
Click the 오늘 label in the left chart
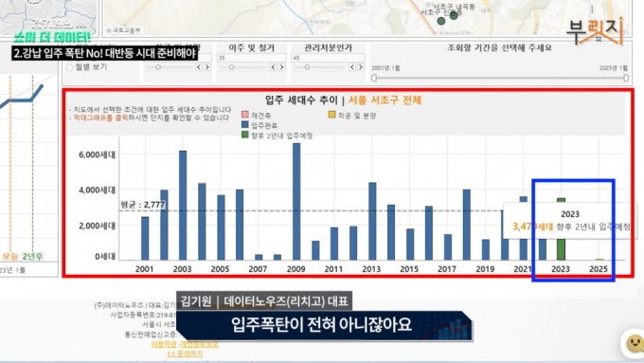(x=10, y=257)
